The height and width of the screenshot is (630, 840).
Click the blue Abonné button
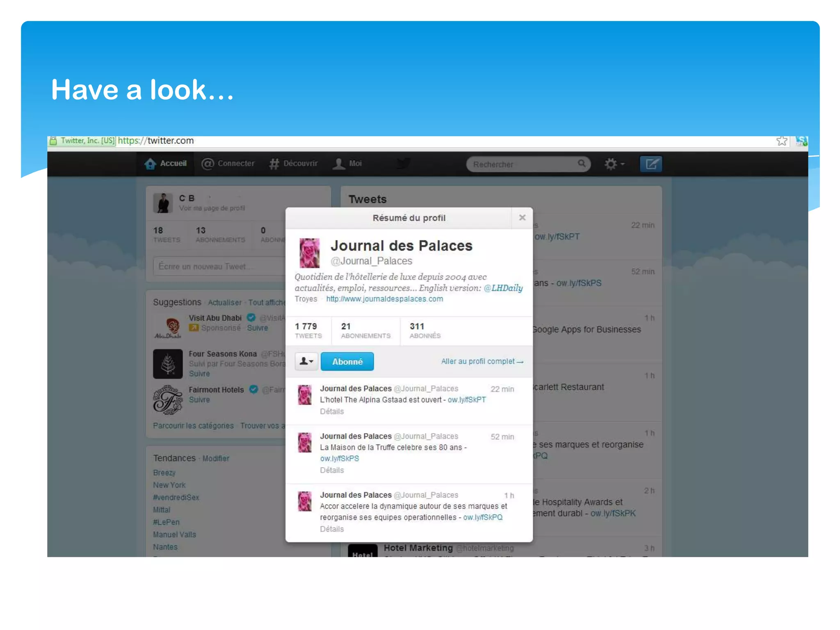point(347,361)
